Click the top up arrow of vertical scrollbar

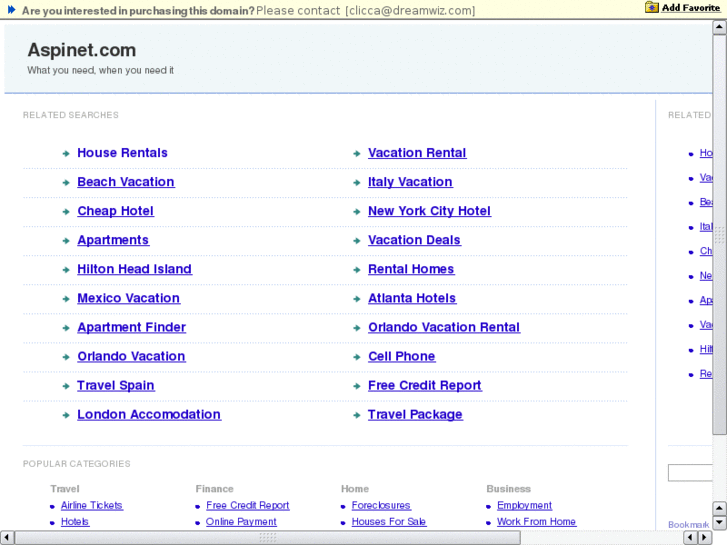tap(719, 27)
